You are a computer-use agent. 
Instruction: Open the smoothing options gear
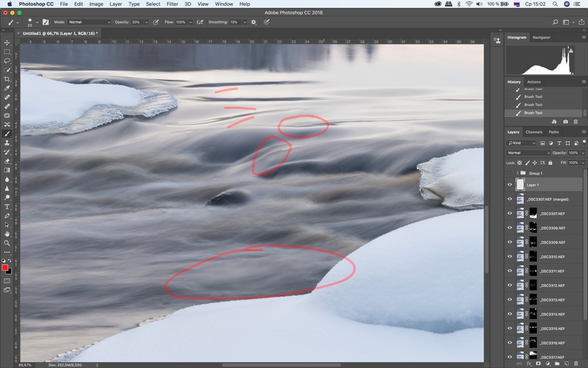254,22
